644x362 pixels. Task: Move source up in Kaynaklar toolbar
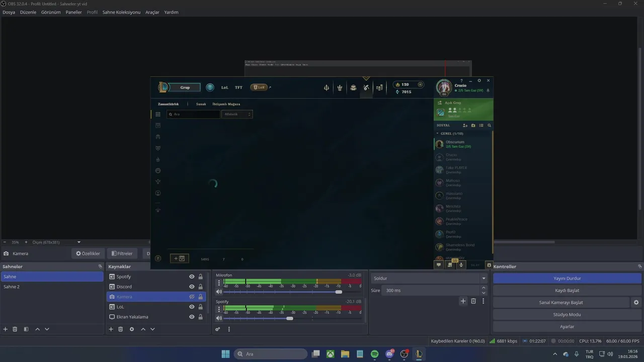pos(143,329)
